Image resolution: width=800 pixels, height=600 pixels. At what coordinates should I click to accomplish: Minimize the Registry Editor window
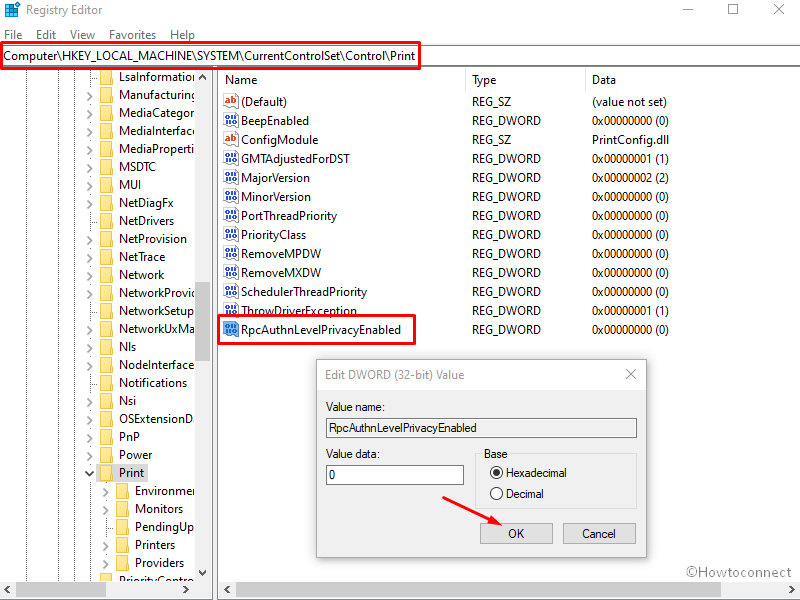point(688,9)
